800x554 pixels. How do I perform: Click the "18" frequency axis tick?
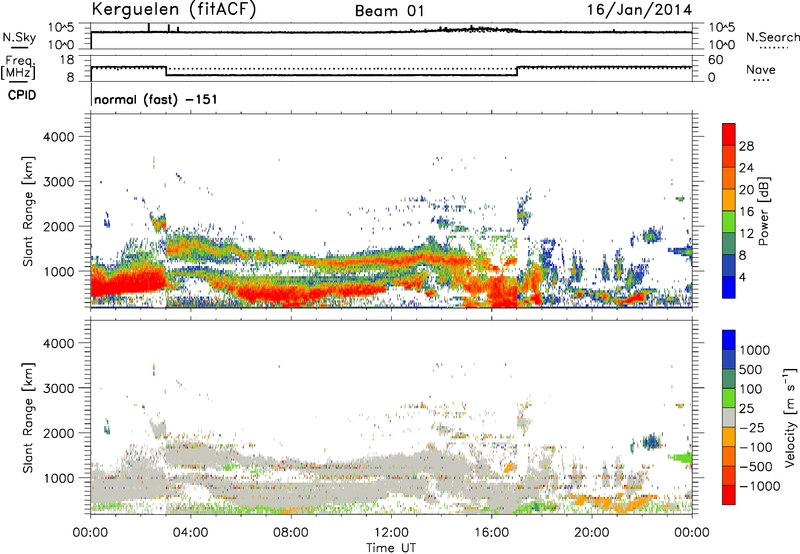coord(66,60)
